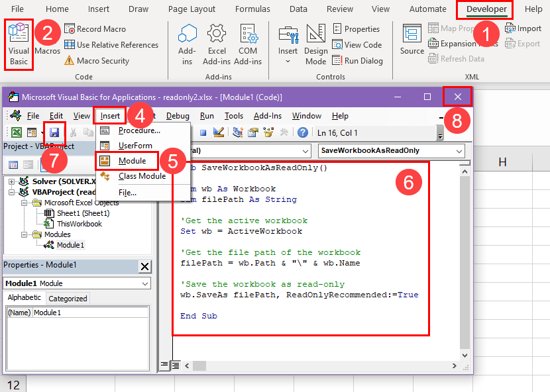Select the Design Mode icon

315,40
